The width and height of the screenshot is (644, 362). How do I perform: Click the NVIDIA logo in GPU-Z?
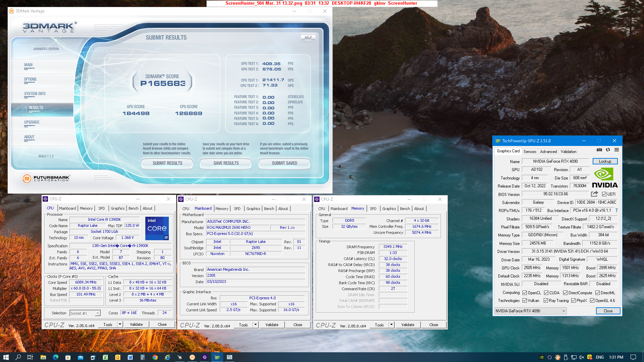coord(605,178)
